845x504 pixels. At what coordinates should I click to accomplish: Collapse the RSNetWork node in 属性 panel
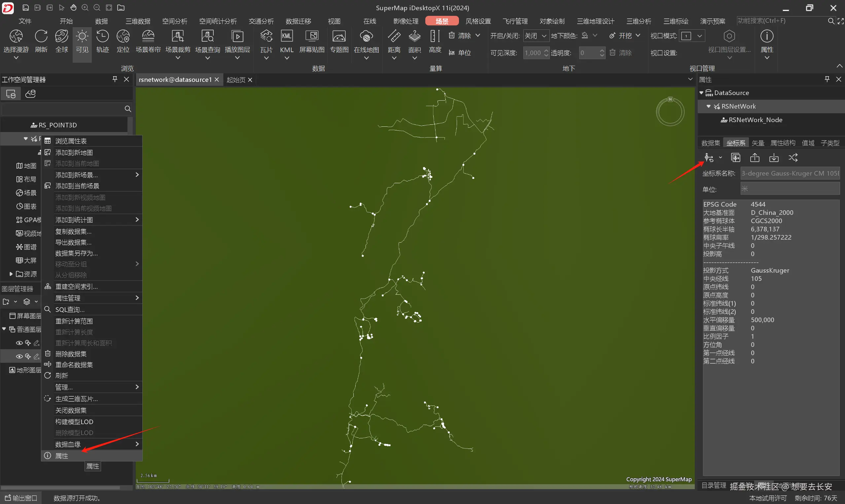[x=708, y=106]
